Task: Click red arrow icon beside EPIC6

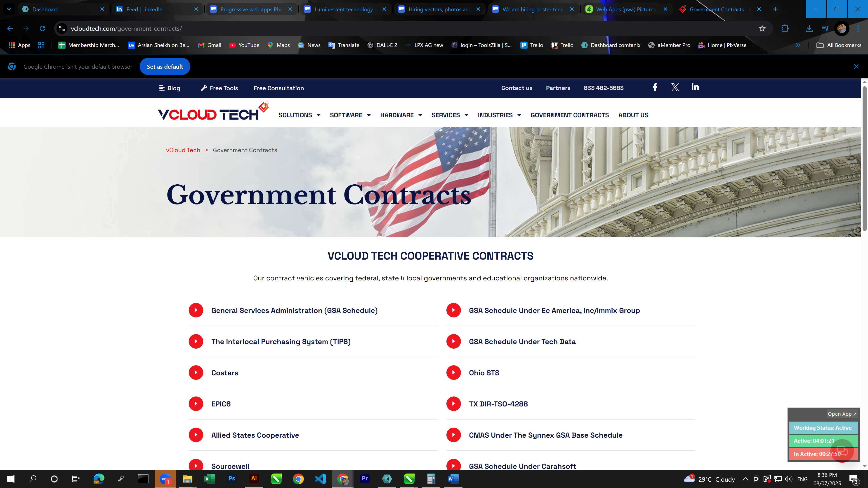Action: (x=196, y=404)
